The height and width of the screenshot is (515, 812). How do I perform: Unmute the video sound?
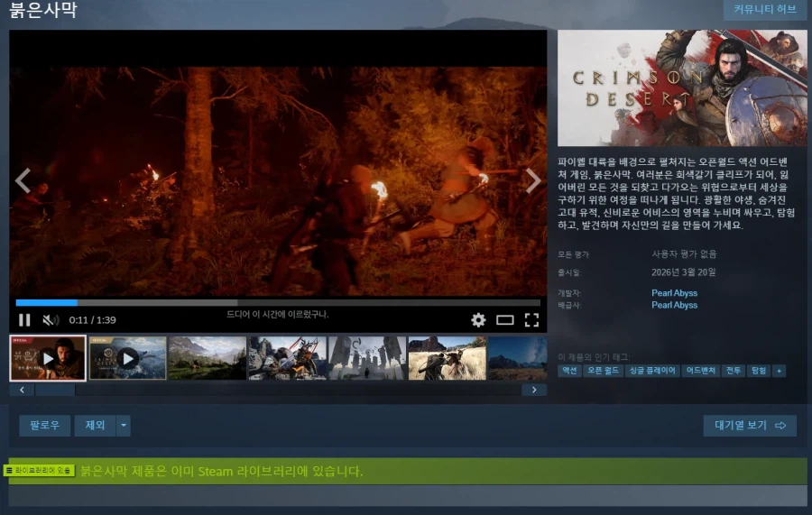click(51, 320)
